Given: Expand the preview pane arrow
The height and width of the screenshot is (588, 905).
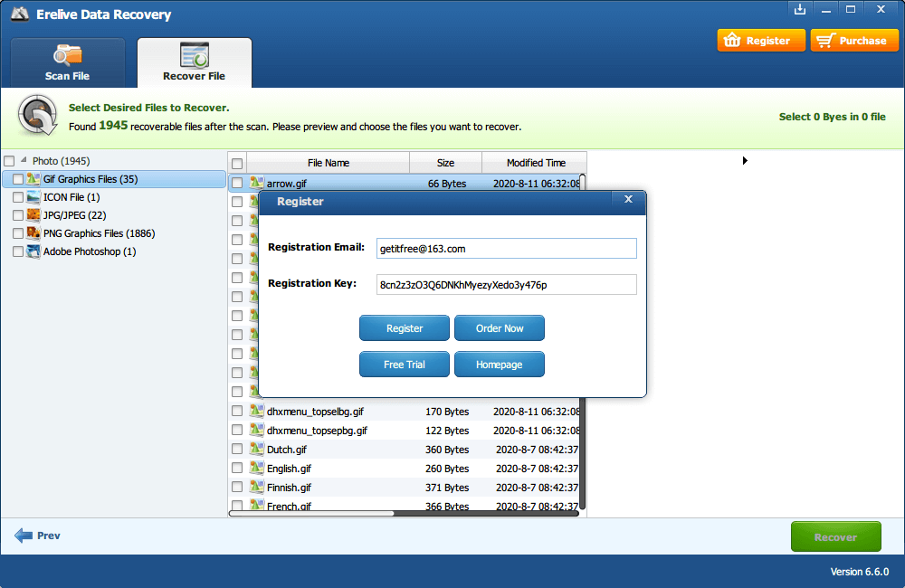Looking at the screenshot, I should tap(745, 160).
